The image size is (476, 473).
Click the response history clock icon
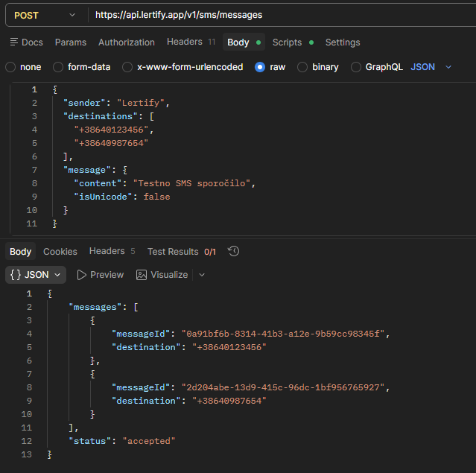[x=233, y=252]
